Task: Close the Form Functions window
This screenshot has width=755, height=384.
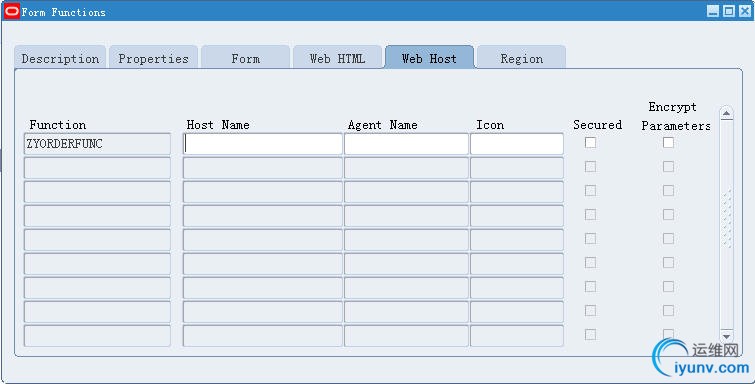Action: pyautogui.click(x=744, y=11)
